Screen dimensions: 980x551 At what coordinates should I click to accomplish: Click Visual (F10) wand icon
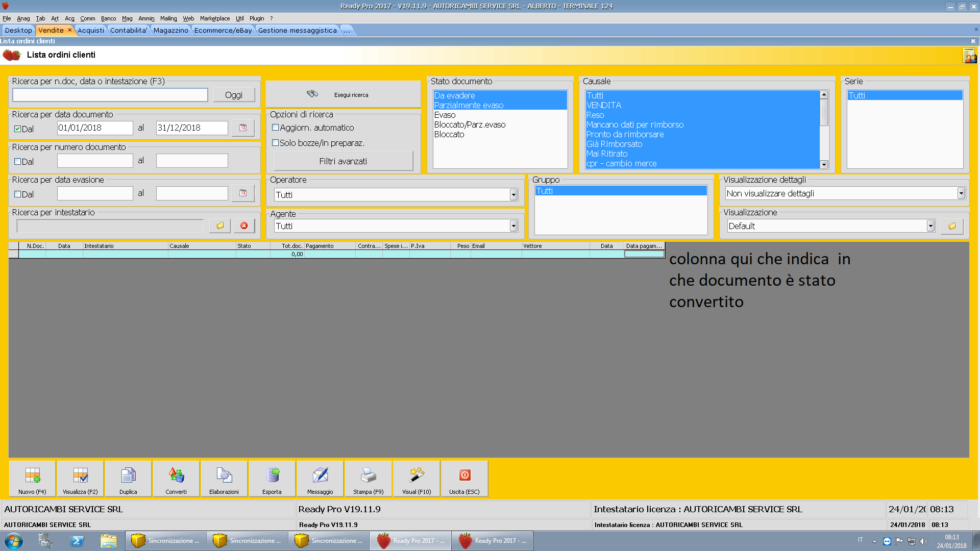coord(416,478)
